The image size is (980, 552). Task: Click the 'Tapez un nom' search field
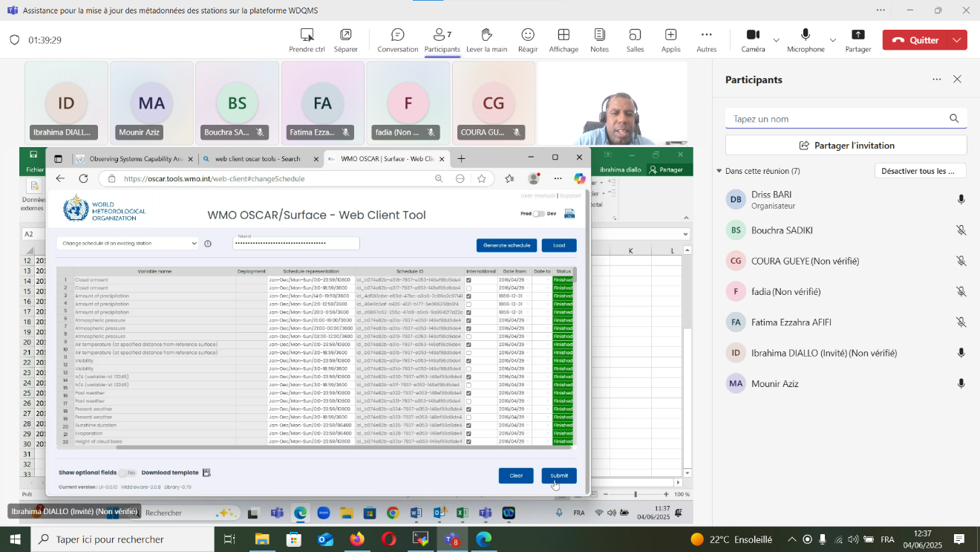(x=837, y=119)
